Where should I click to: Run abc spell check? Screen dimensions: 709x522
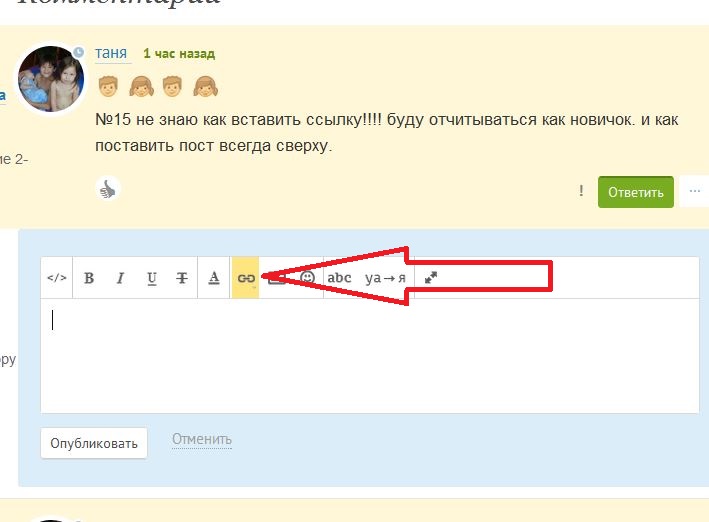339,278
